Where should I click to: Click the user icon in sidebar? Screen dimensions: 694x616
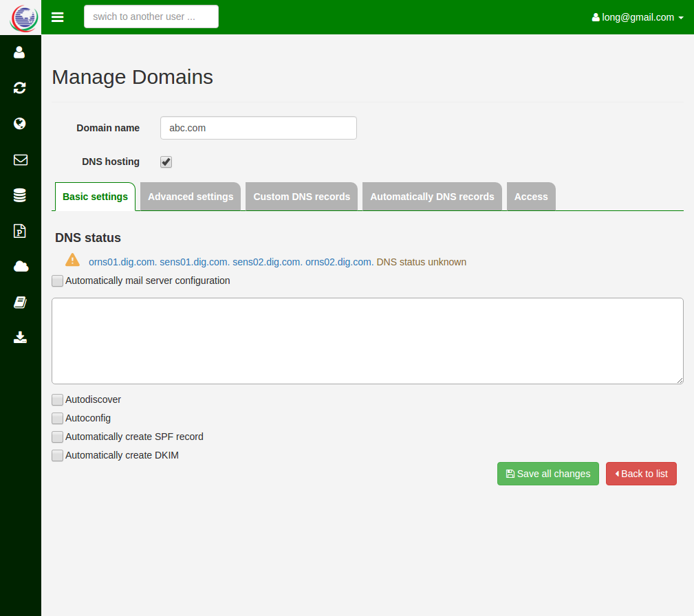[20, 52]
